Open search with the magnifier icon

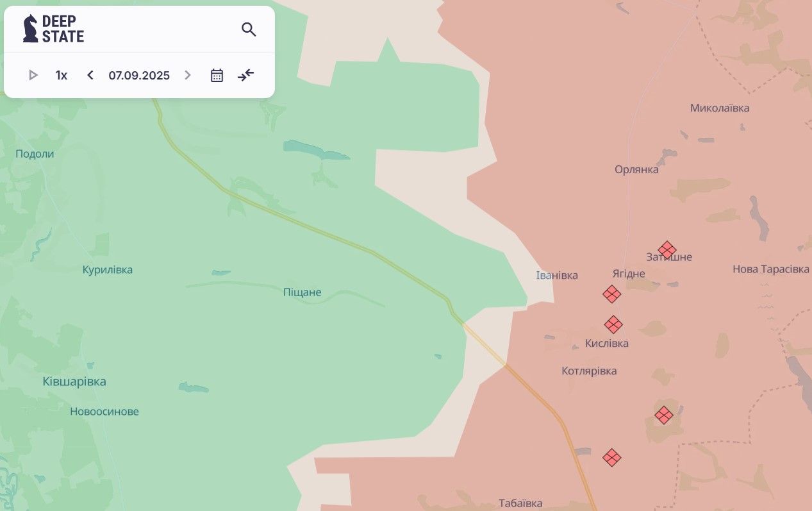point(249,29)
